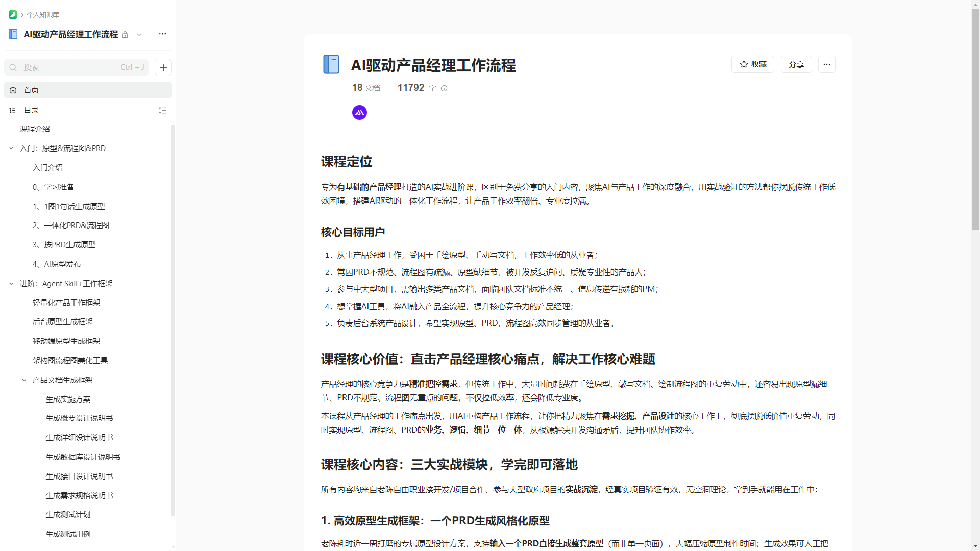980x551 pixels.
Task: Collapse the 入门：原型&流程图&PRD section
Action: coord(11,148)
